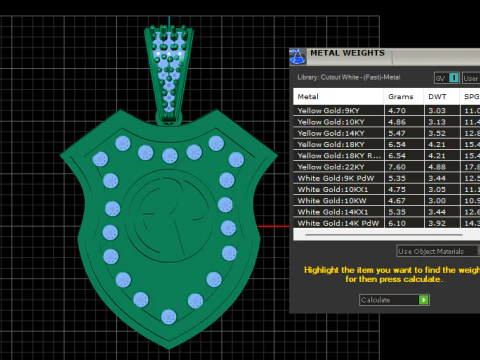Toggle Use Object Materials option
Screen dimensions: 480x360
click(x=438, y=251)
